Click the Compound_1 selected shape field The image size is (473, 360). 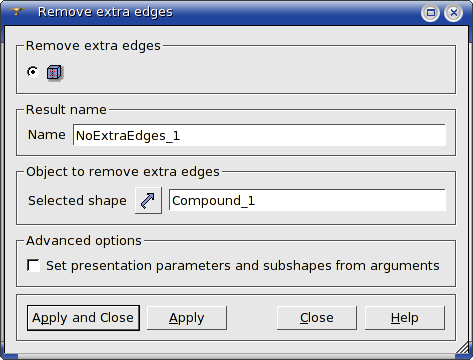[307, 200]
